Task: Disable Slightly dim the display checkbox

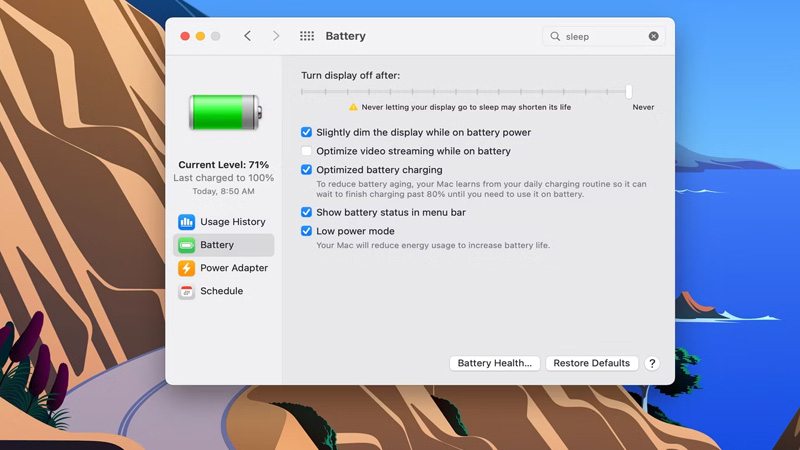Action: coord(307,132)
